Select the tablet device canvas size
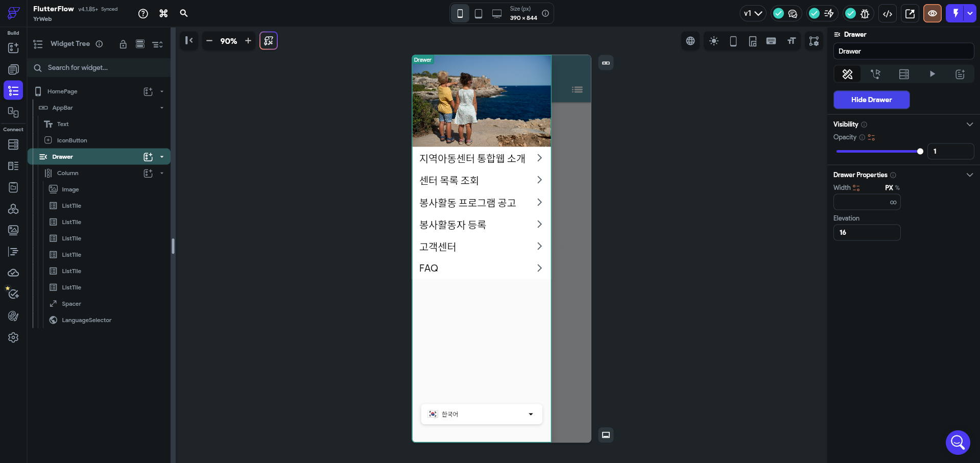The image size is (980, 463). (479, 14)
